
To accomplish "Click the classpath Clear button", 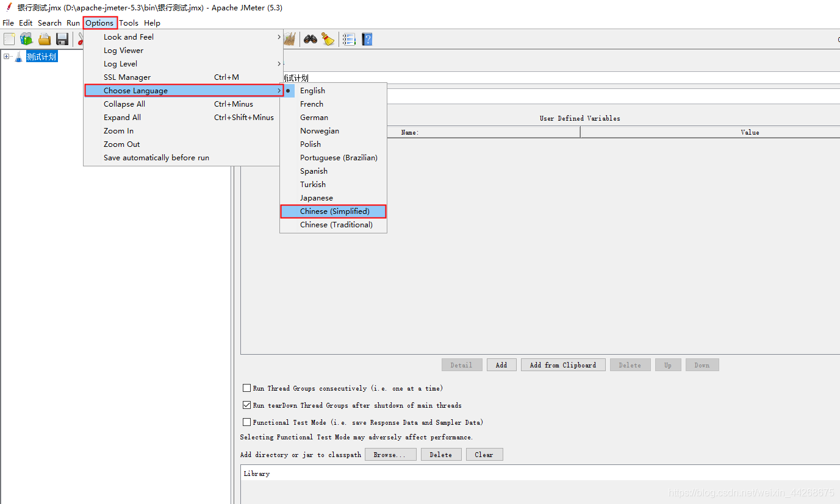I will click(484, 455).
